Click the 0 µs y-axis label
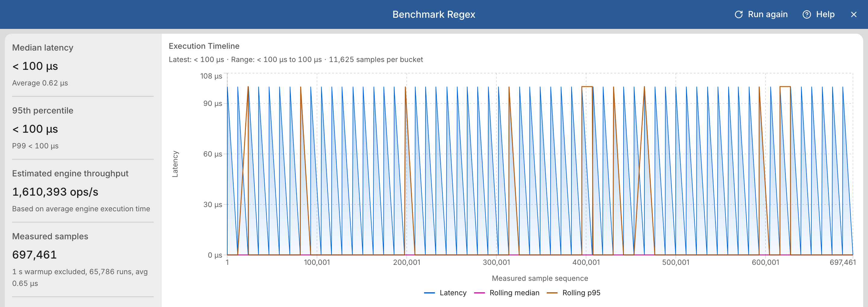 215,255
